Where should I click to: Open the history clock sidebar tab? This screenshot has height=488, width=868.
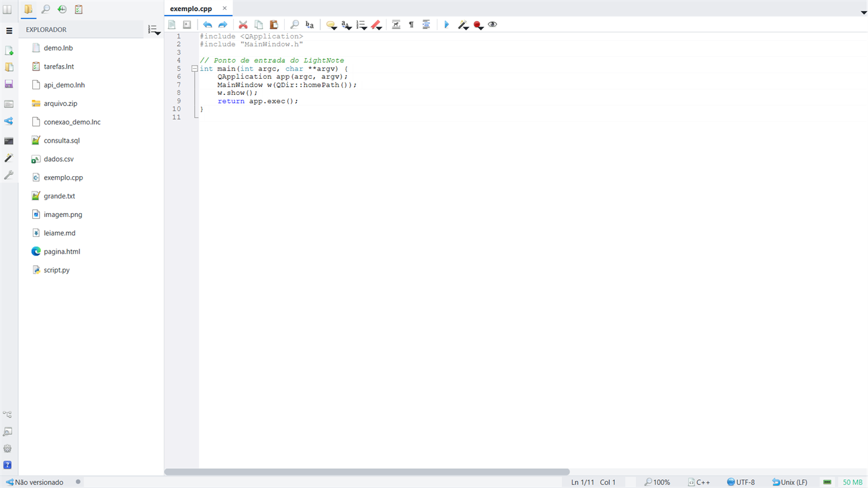coord(62,9)
